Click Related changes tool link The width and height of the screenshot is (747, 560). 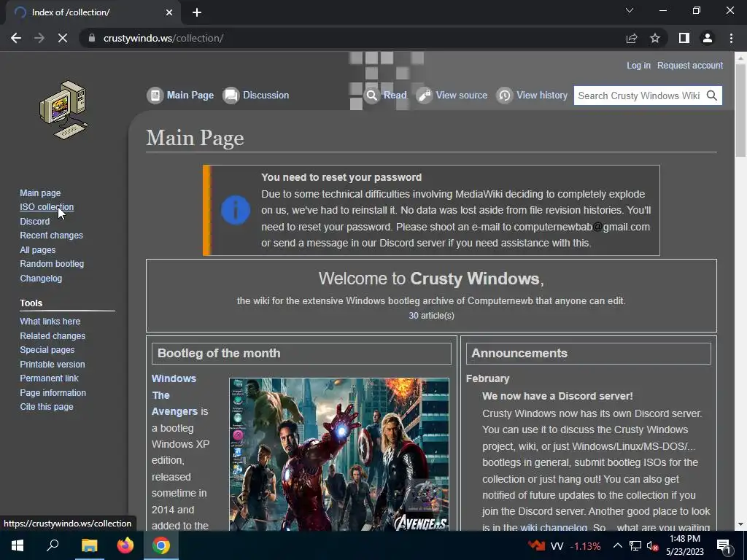pyautogui.click(x=53, y=335)
